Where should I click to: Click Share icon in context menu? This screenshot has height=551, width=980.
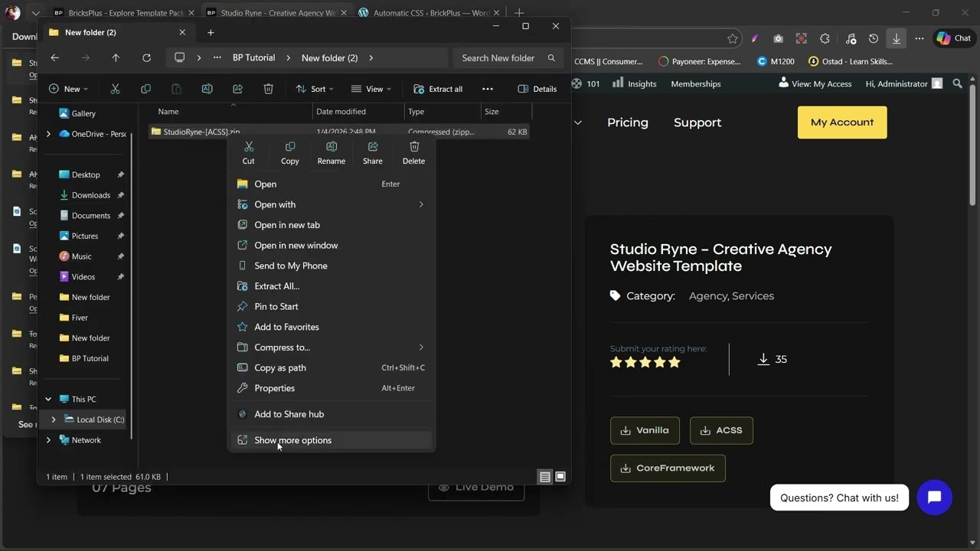pyautogui.click(x=373, y=153)
